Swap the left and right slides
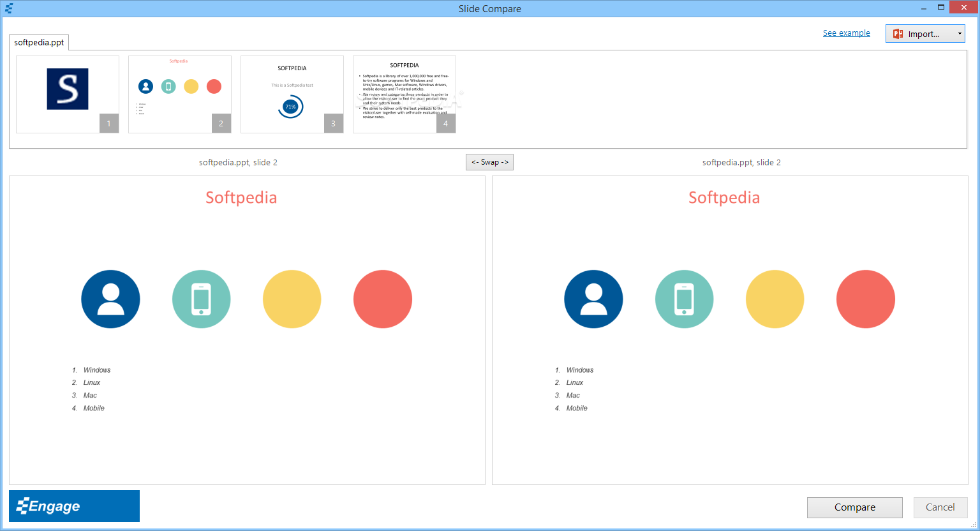Screen dimensions: 980x531 489,162
